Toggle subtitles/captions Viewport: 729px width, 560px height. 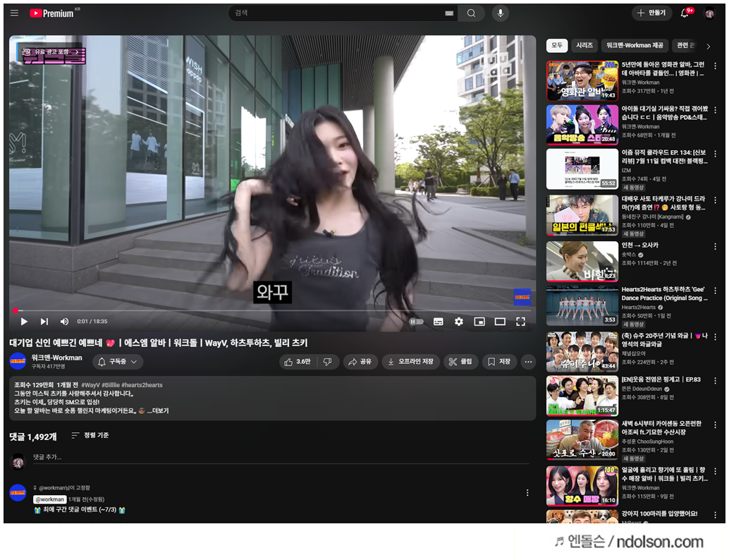[438, 322]
